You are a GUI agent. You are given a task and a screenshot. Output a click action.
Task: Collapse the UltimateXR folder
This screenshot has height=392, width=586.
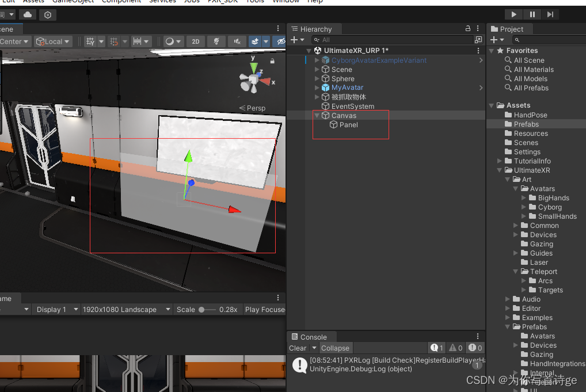500,170
